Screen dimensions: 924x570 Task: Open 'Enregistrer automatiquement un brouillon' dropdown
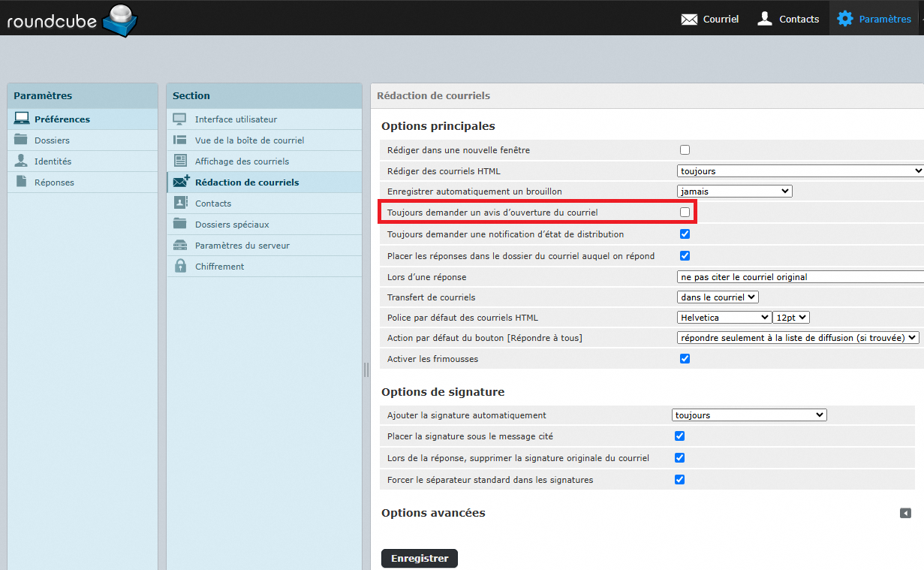[x=734, y=192]
